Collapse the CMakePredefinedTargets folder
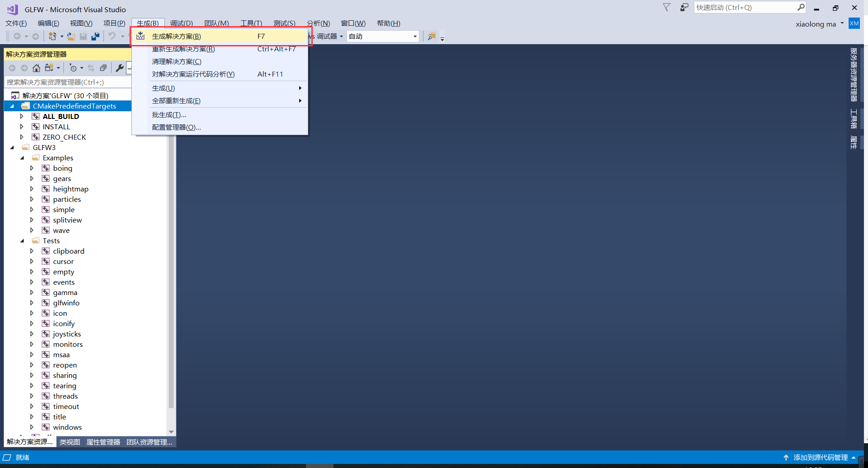868x468 pixels. click(12, 106)
